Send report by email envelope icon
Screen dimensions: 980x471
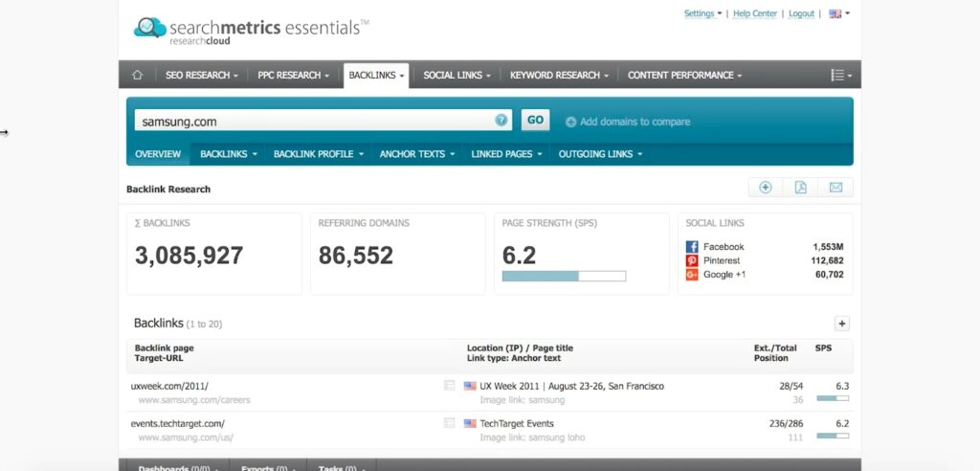pos(835,187)
